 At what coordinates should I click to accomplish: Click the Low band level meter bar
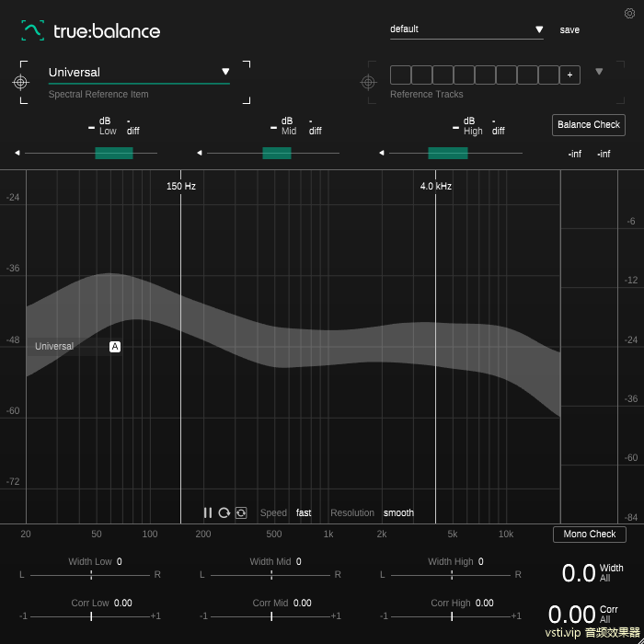coord(114,153)
